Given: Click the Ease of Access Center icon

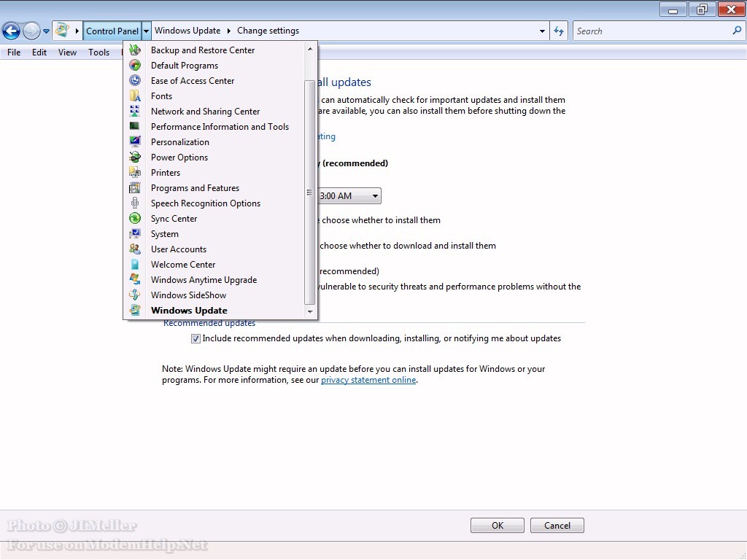Looking at the screenshot, I should [x=135, y=80].
